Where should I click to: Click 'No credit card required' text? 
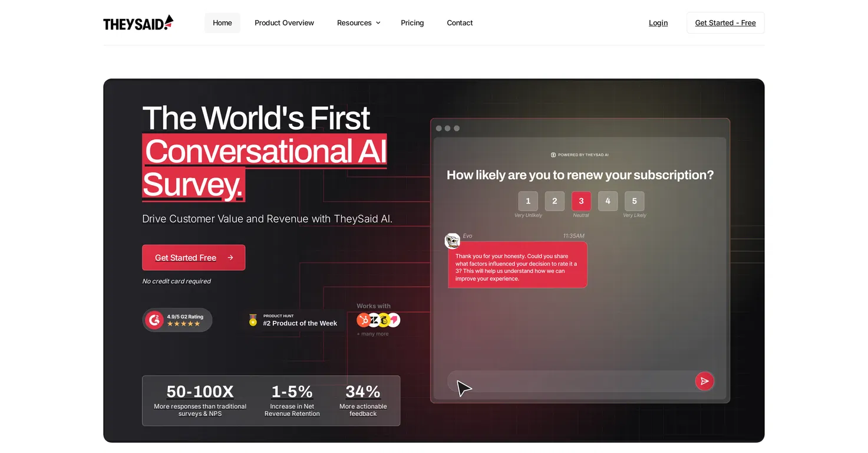pos(176,281)
